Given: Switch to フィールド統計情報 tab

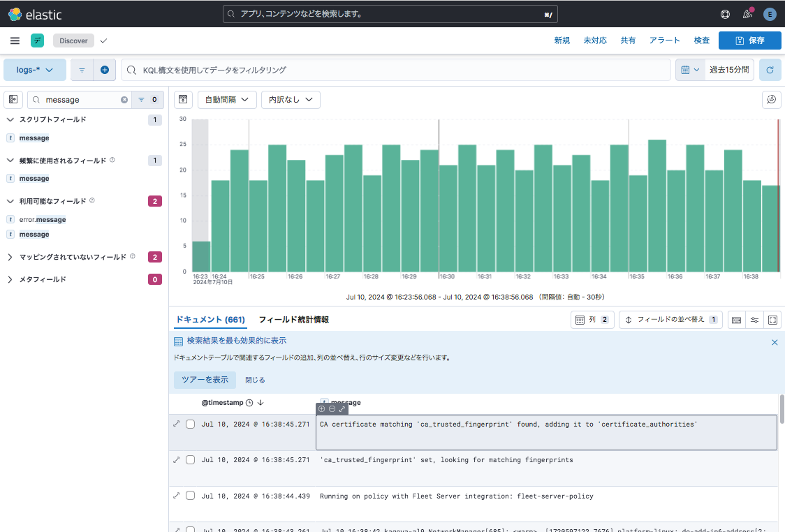Looking at the screenshot, I should point(293,320).
